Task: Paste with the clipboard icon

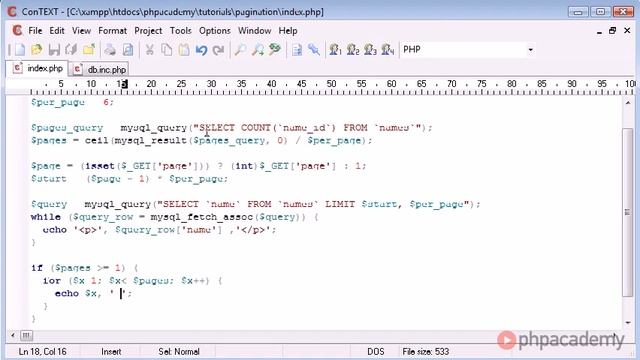Action: 184,50
